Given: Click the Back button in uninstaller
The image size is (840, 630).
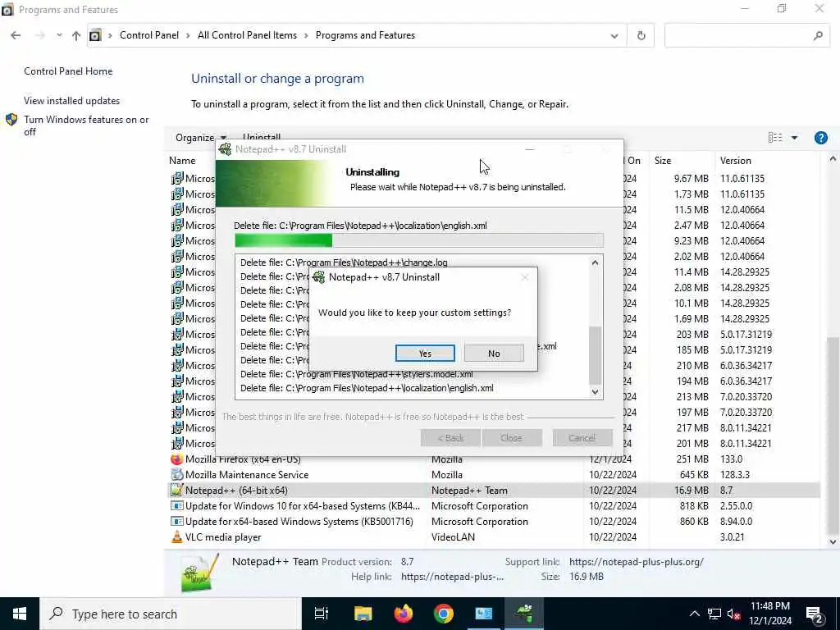Looking at the screenshot, I should pos(450,438).
